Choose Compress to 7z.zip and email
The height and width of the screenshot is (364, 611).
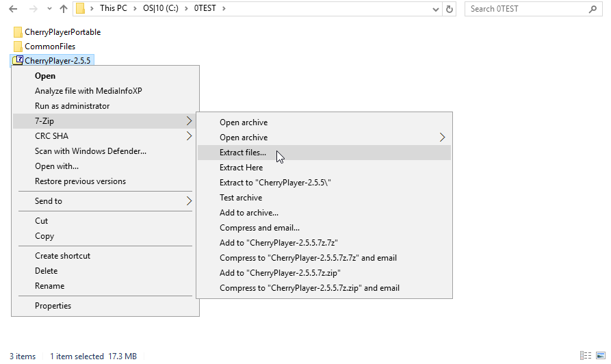(x=324, y=288)
